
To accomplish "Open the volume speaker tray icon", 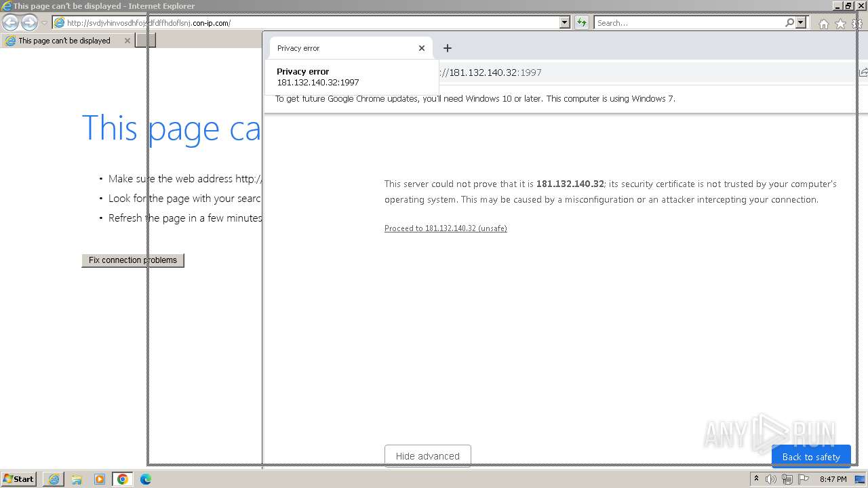I will tap(771, 479).
